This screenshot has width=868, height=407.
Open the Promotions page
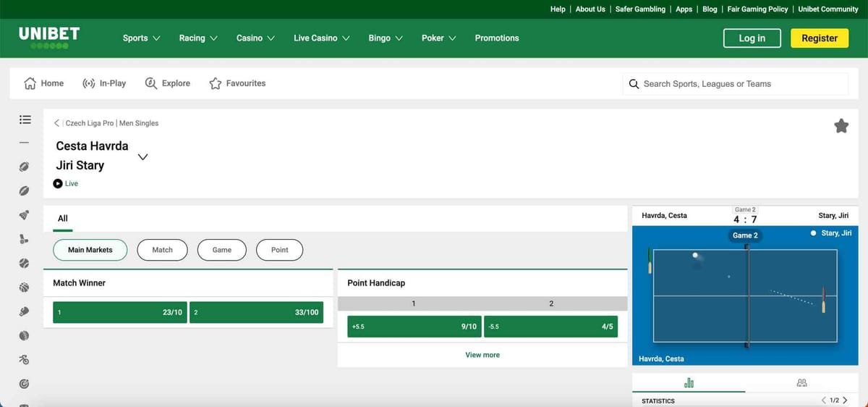click(497, 38)
